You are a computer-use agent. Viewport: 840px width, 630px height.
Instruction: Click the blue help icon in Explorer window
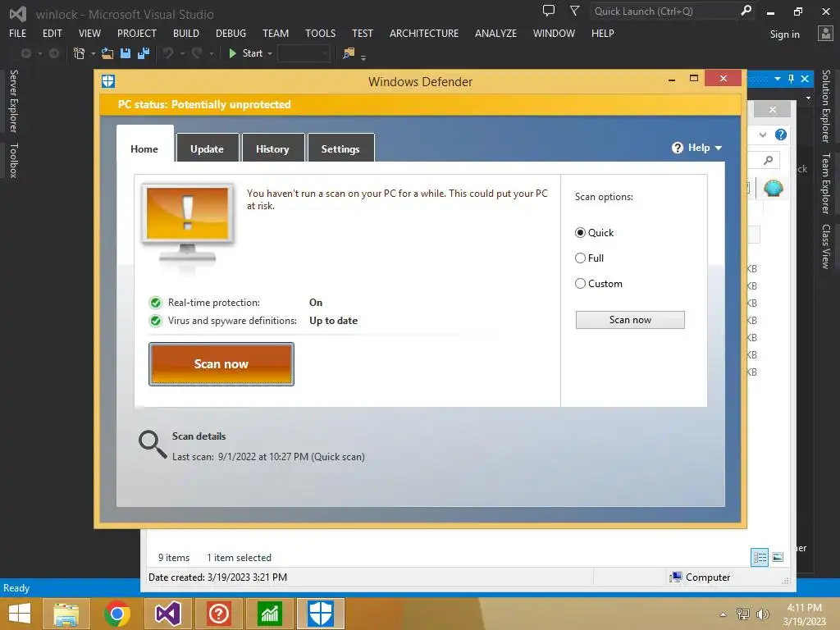pyautogui.click(x=781, y=135)
